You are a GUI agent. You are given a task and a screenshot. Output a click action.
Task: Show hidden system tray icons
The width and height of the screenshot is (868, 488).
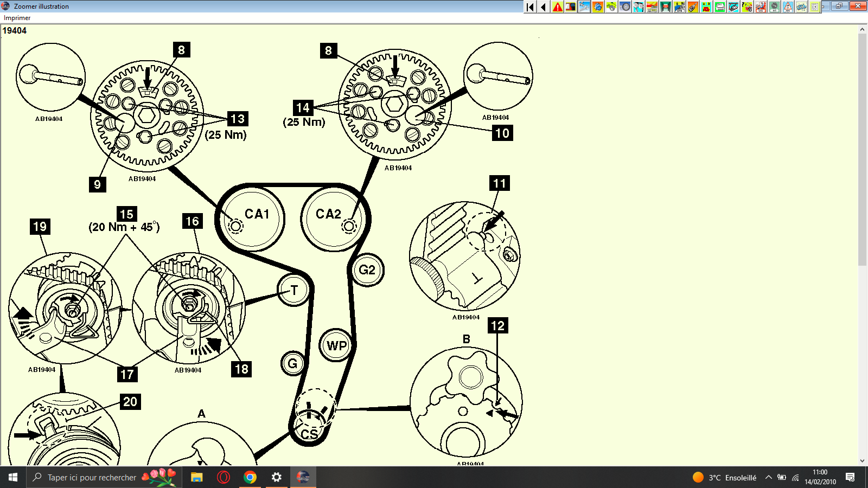pos(768,477)
